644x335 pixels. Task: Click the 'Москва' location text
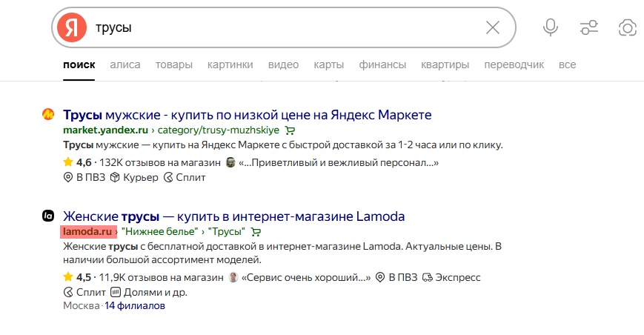[x=82, y=306]
